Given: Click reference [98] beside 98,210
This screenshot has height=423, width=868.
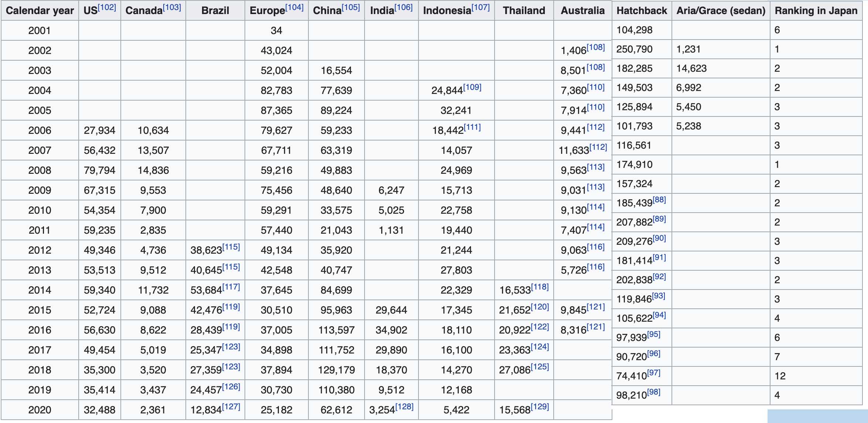Looking at the screenshot, I should point(653,392).
